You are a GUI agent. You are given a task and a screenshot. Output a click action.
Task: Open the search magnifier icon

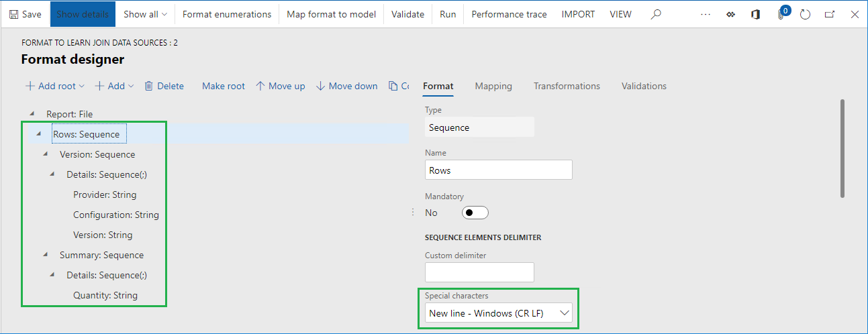point(657,14)
